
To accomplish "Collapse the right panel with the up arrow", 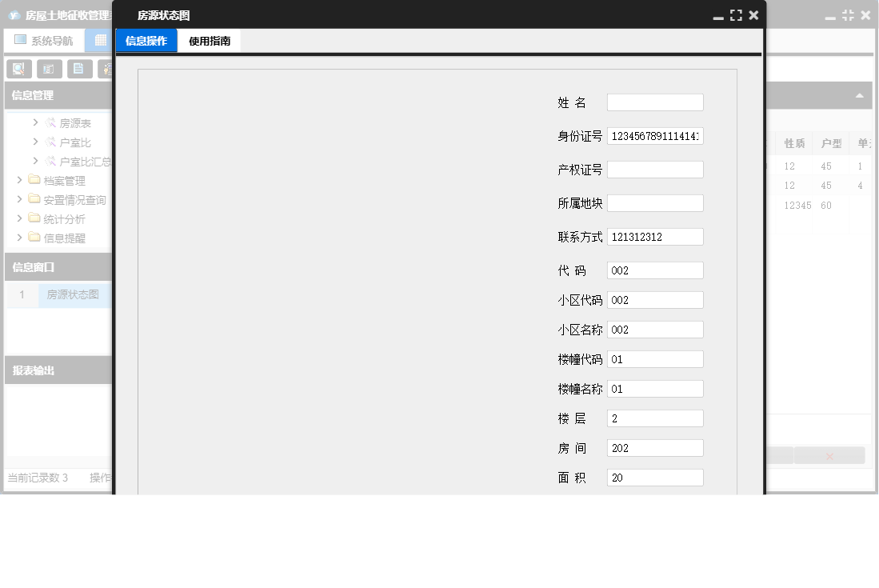I will (861, 95).
